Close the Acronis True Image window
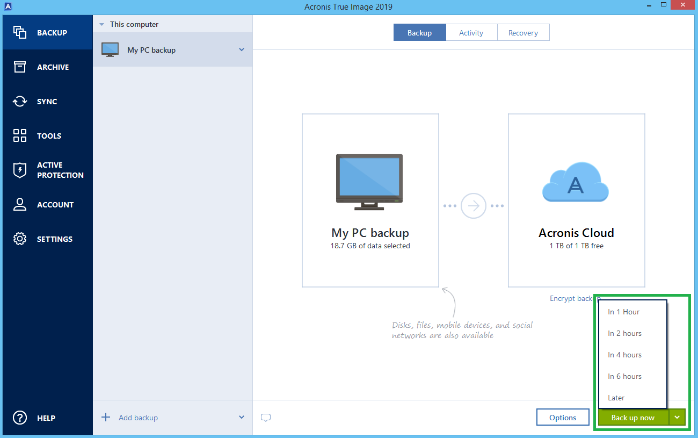This screenshot has height=438, width=698. pyautogui.click(x=683, y=5)
